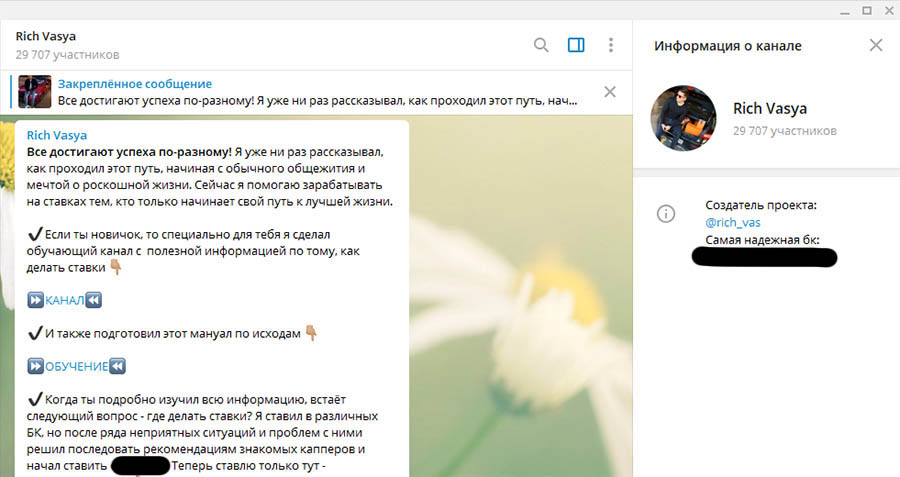The height and width of the screenshot is (477, 900).
Task: Follow the КАНАЛ link in the message
Action: click(65, 300)
